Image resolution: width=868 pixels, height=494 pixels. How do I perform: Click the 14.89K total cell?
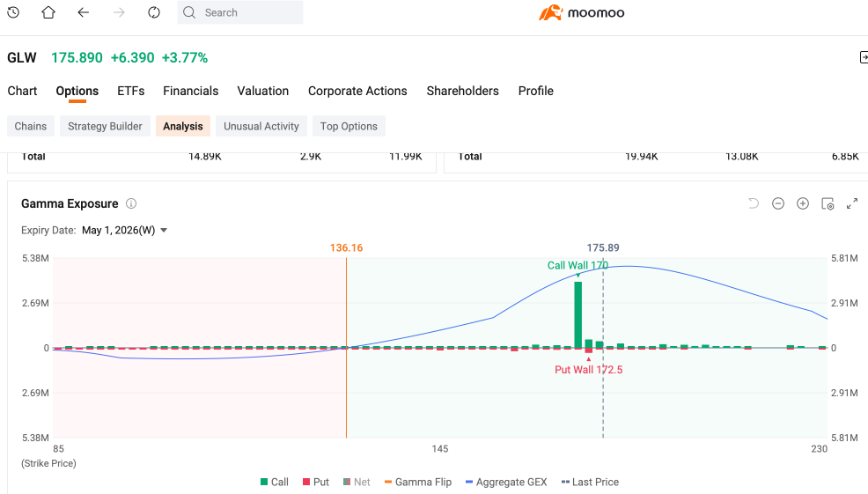pos(205,157)
